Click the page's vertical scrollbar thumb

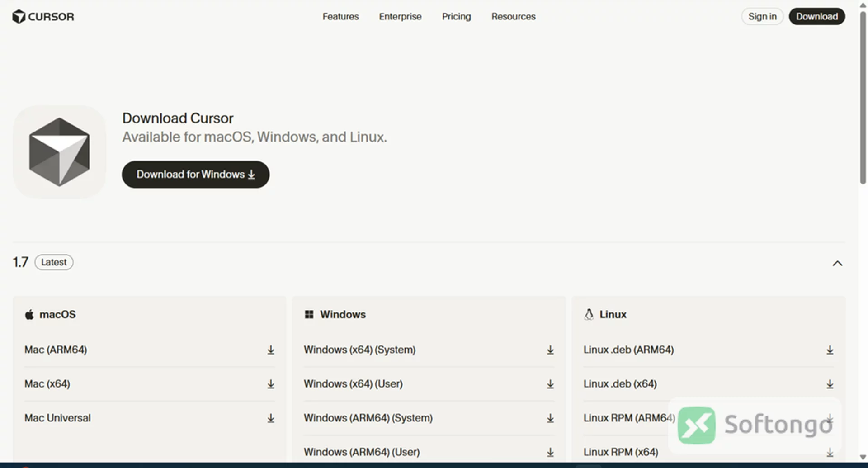[863, 97]
